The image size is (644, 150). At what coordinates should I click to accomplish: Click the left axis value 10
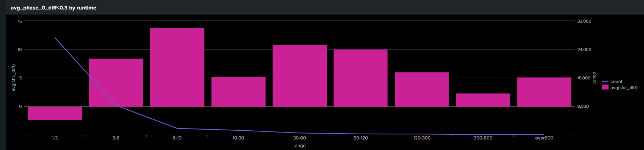(x=20, y=50)
